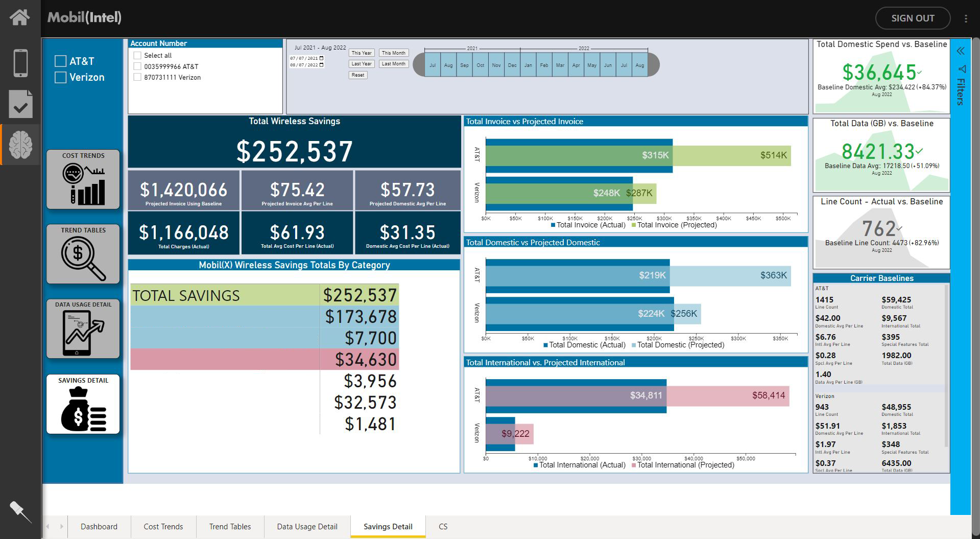Image resolution: width=980 pixels, height=539 pixels.
Task: Select Jan 2022 on the timeline
Action: (528, 65)
